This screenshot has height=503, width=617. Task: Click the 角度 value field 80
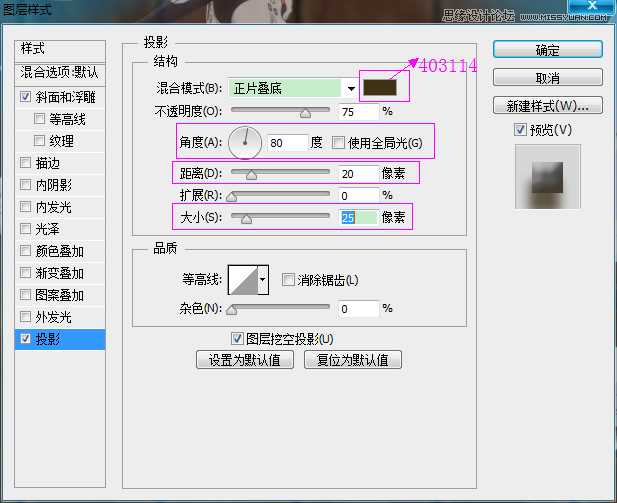[x=287, y=143]
